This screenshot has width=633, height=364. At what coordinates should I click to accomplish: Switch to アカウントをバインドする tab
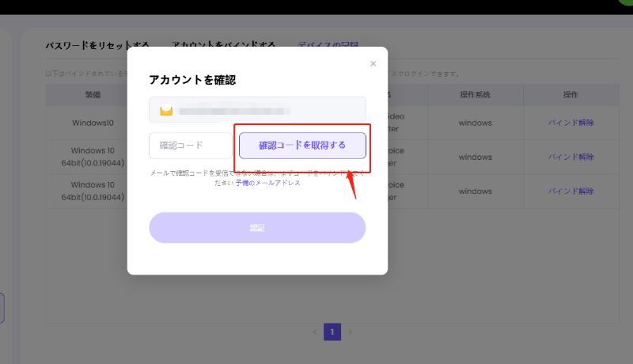(x=223, y=45)
